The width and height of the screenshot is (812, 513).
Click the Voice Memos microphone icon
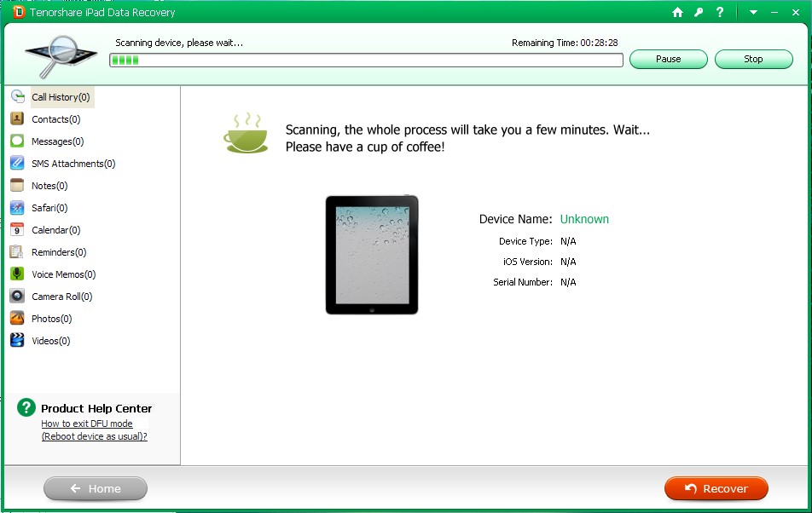pyautogui.click(x=17, y=274)
